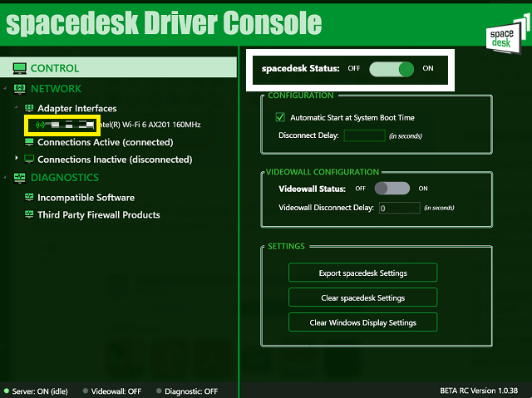Click the NETWORK section icon
Screen dimensions: 532x398
point(20,89)
